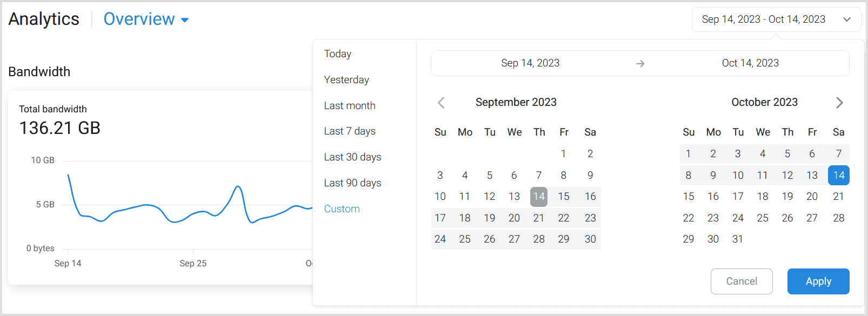Choose Last 30 days range
The image size is (868, 316).
(352, 157)
